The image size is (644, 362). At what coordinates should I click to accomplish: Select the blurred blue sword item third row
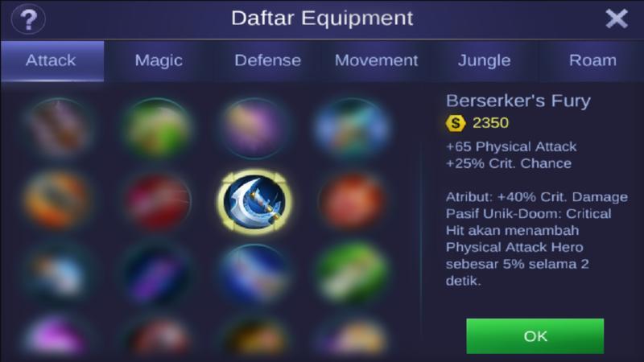click(x=254, y=274)
